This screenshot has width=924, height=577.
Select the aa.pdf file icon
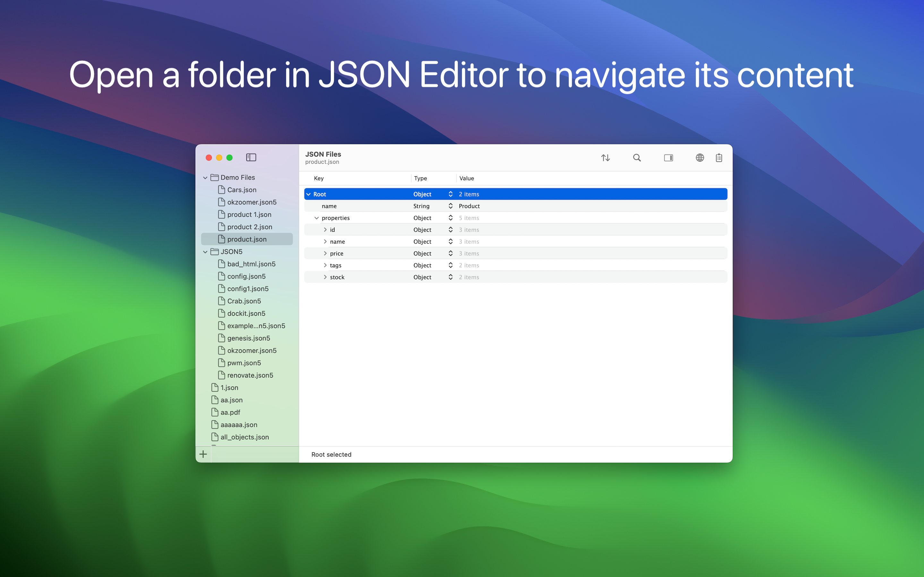[215, 412]
